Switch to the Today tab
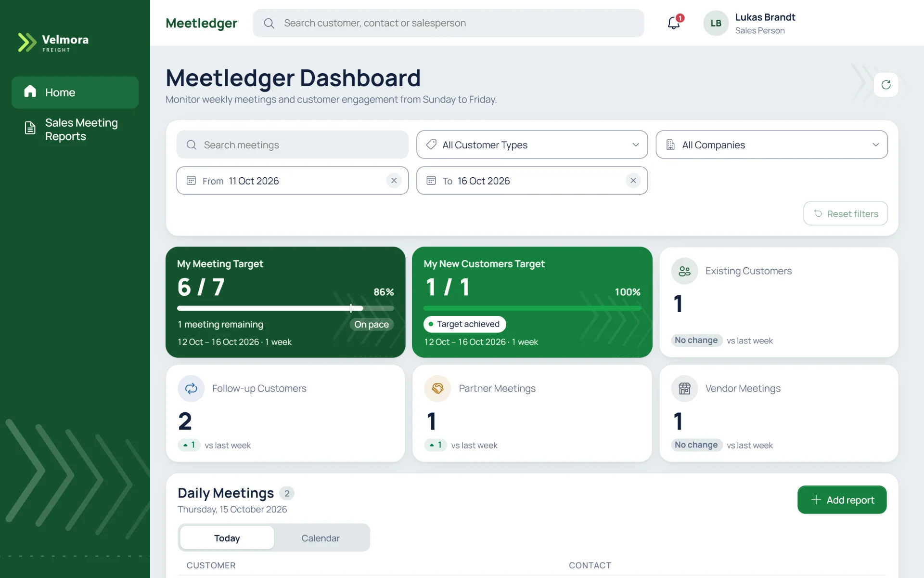 227,538
